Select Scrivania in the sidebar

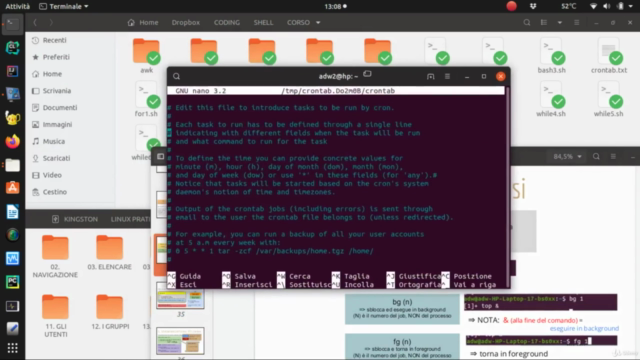tap(57, 91)
